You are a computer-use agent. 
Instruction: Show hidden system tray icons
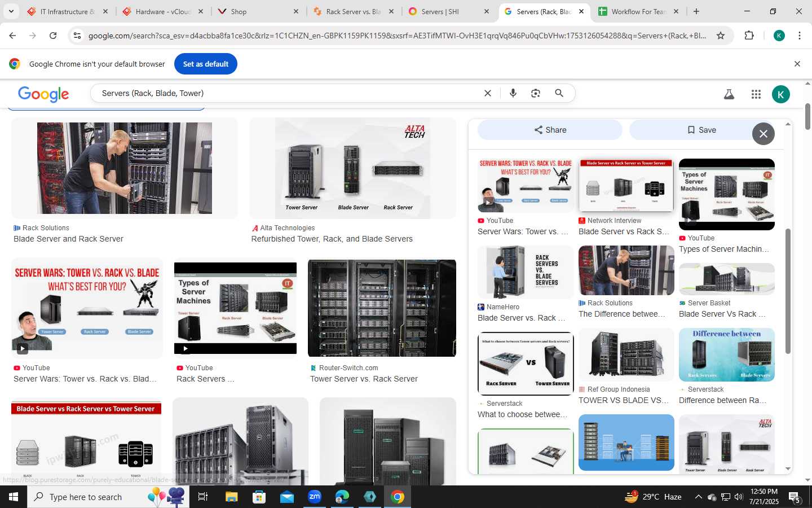(x=698, y=497)
